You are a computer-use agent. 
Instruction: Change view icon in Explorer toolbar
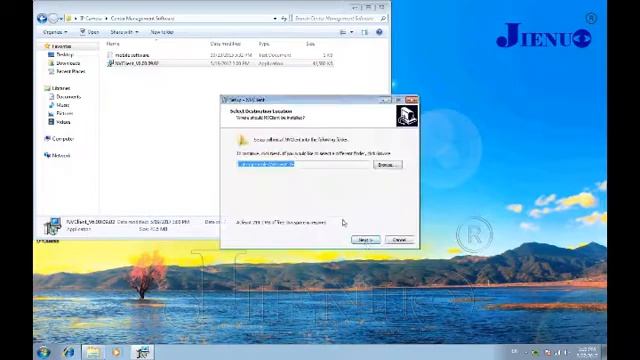(343, 32)
